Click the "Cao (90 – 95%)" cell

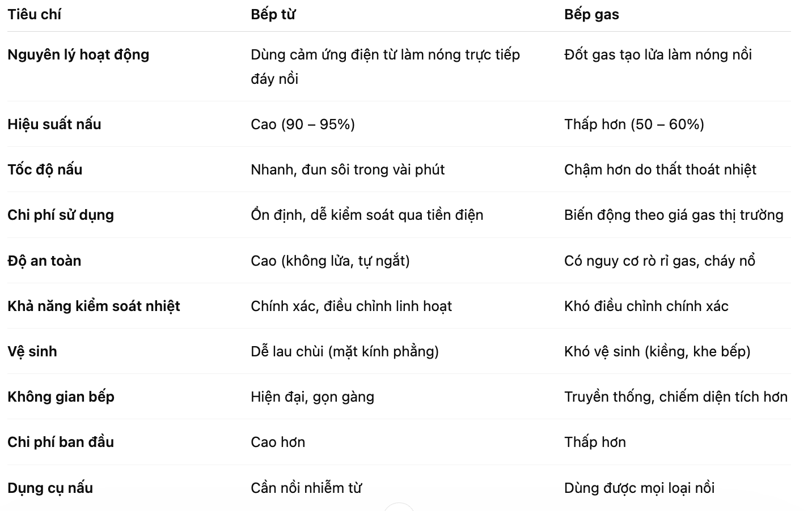[x=303, y=124]
